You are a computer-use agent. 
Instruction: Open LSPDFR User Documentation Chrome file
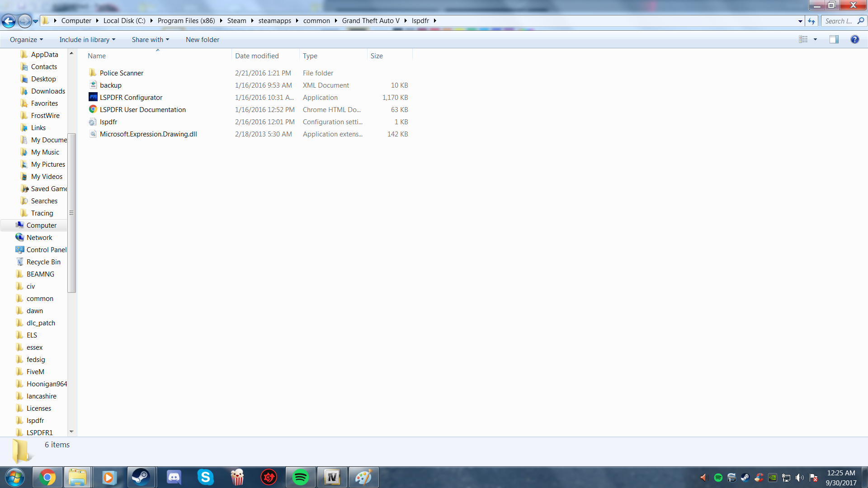point(142,110)
